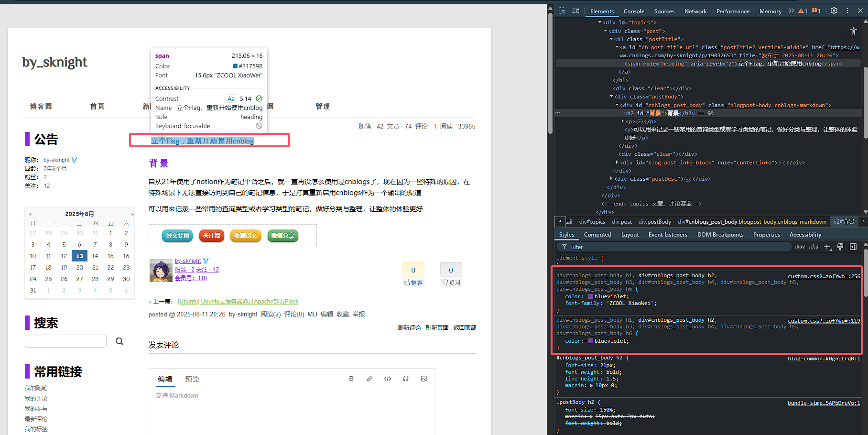Toggle the device toolbar icon in DevTools
This screenshot has height=435, width=868.
point(576,11)
